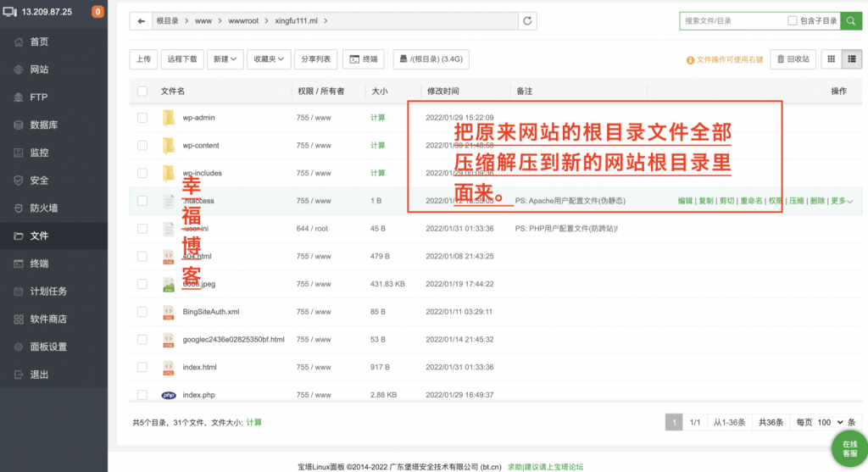The width and height of the screenshot is (868, 472).
Task: Click the index.html file icon
Action: (x=169, y=368)
